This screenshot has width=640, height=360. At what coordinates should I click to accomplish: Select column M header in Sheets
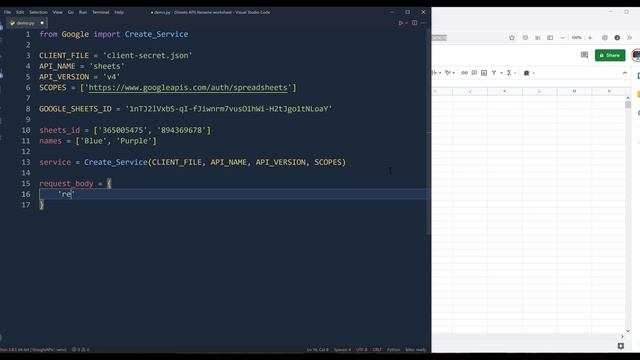574,91
